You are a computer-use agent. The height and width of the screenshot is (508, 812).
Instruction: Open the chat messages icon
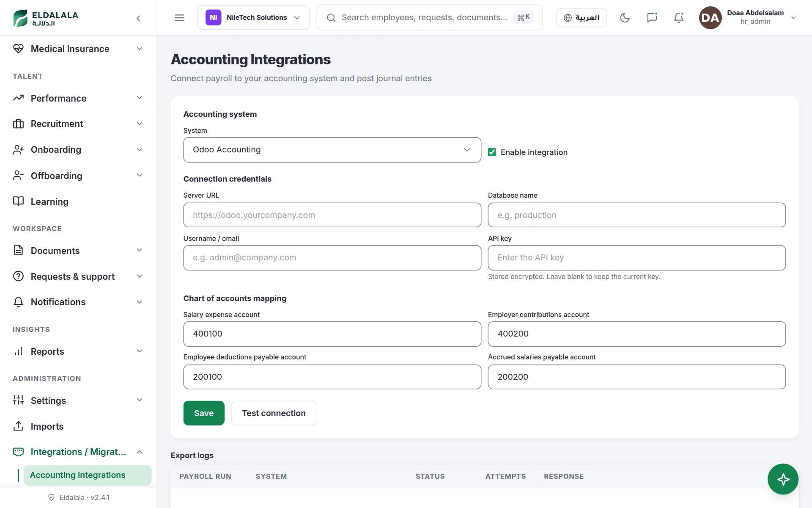point(652,18)
